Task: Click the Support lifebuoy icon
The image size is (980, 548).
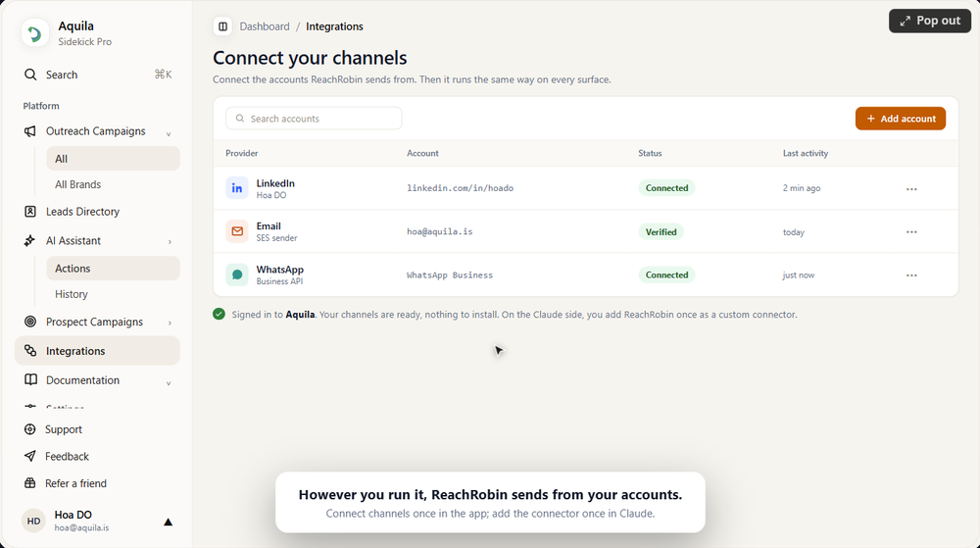Action: 29,429
